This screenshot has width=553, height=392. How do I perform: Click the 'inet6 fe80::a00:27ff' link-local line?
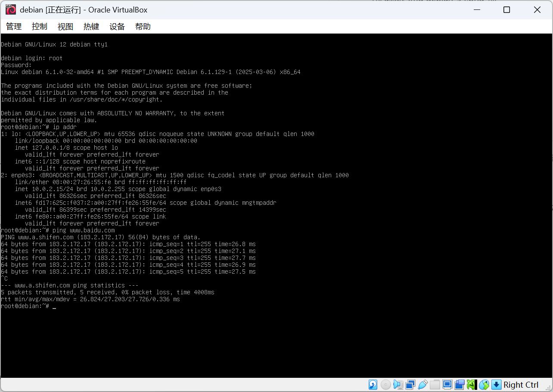[x=90, y=216]
